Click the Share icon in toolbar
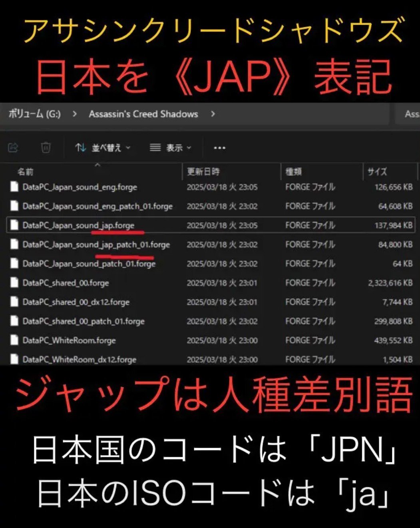This screenshot has width=420, height=528. point(13,148)
